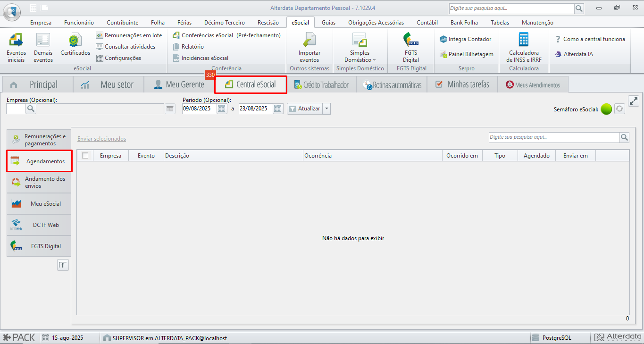Open the Obrigações Acessórias ribbon tab
Image resolution: width=644 pixels, height=344 pixels.
click(x=376, y=23)
